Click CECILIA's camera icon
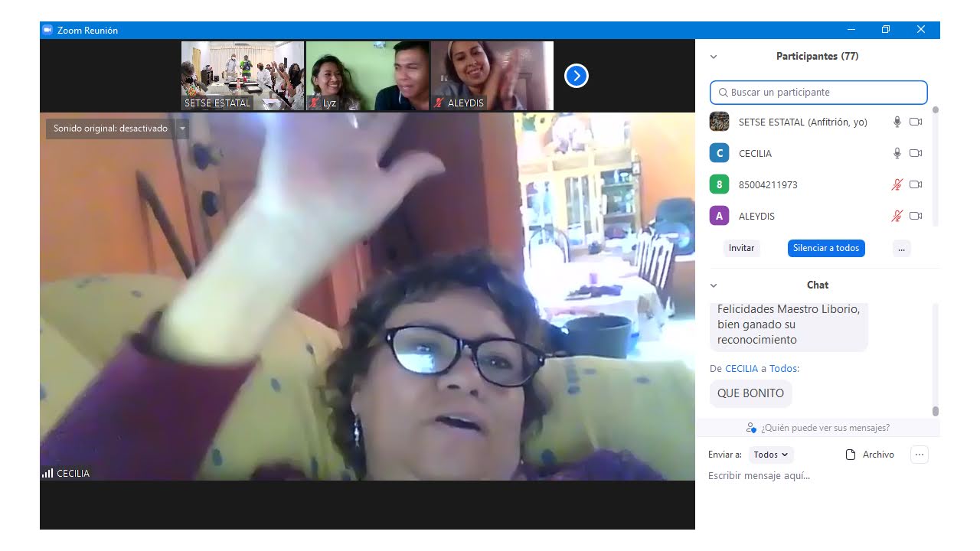Image resolution: width=980 pixels, height=551 pixels. point(916,153)
